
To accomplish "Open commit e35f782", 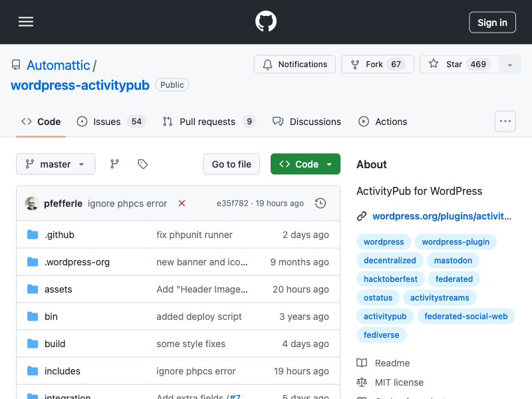I will tap(232, 203).
